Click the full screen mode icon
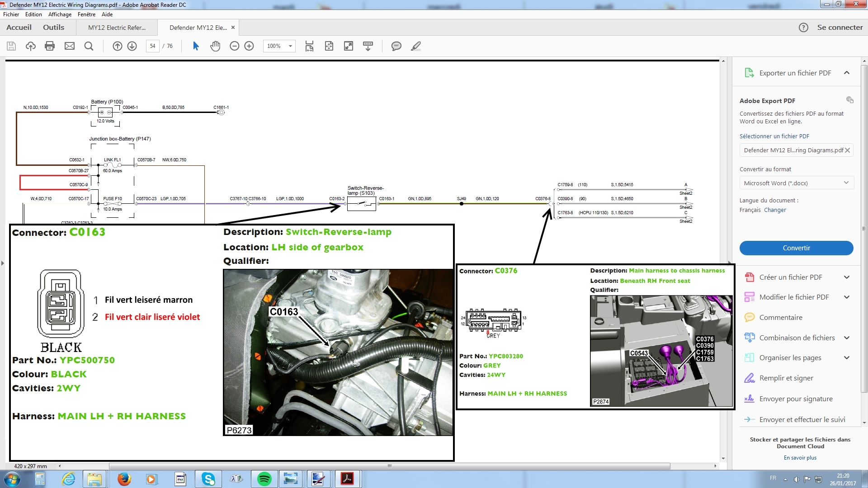 pos(349,46)
